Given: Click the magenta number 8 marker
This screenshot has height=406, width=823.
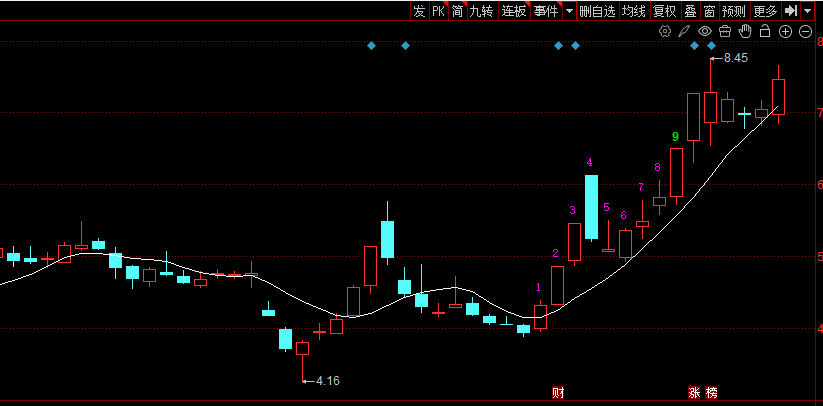Looking at the screenshot, I should 658,168.
